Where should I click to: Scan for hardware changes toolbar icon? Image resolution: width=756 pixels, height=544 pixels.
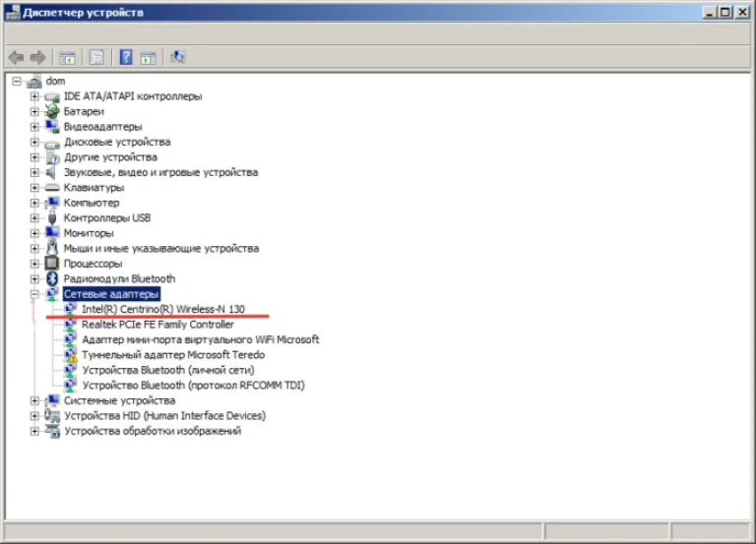tap(177, 57)
